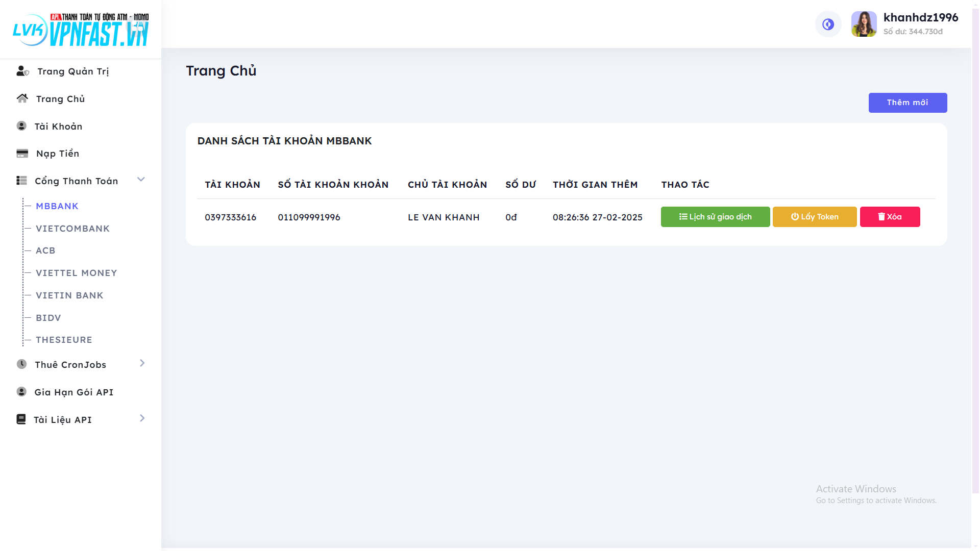This screenshot has width=980, height=551.
Task: Open the khanhdz1996 profile avatar
Action: click(x=864, y=24)
